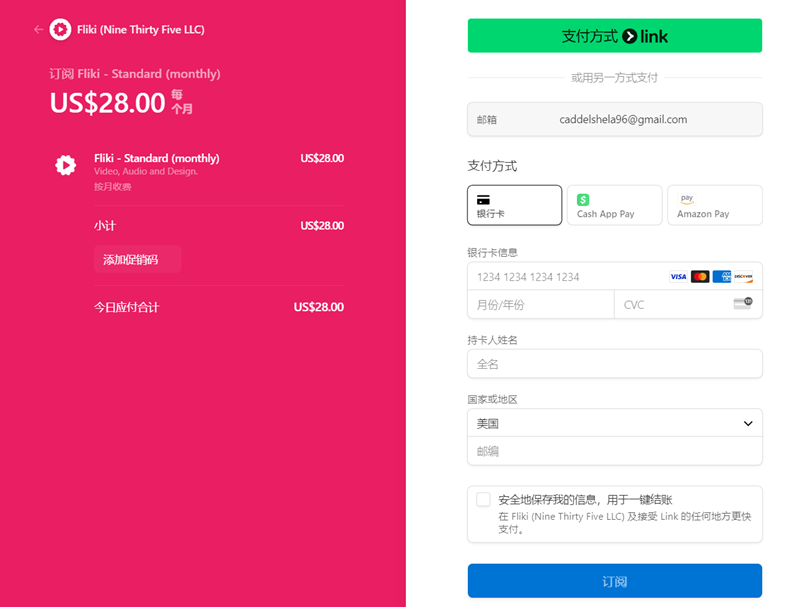Click the Discover card icon
The width and height of the screenshot is (800, 607).
point(743,277)
